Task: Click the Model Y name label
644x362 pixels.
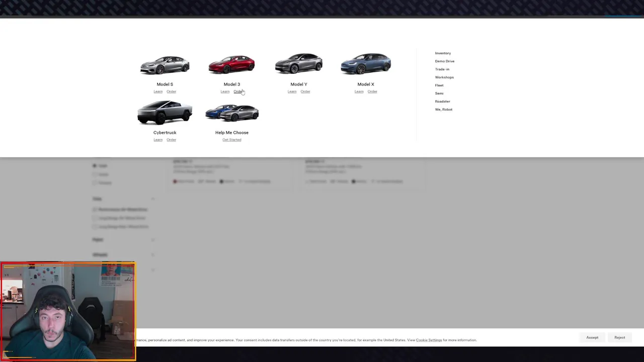Action: pos(298,84)
